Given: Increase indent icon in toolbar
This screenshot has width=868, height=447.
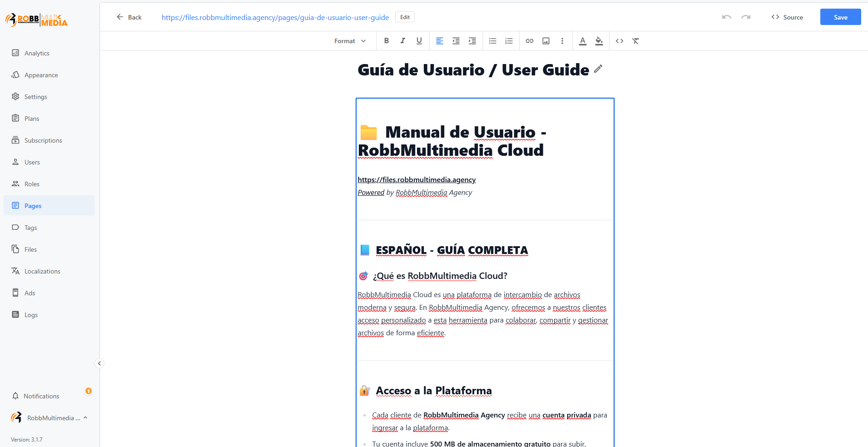Looking at the screenshot, I should [472, 41].
